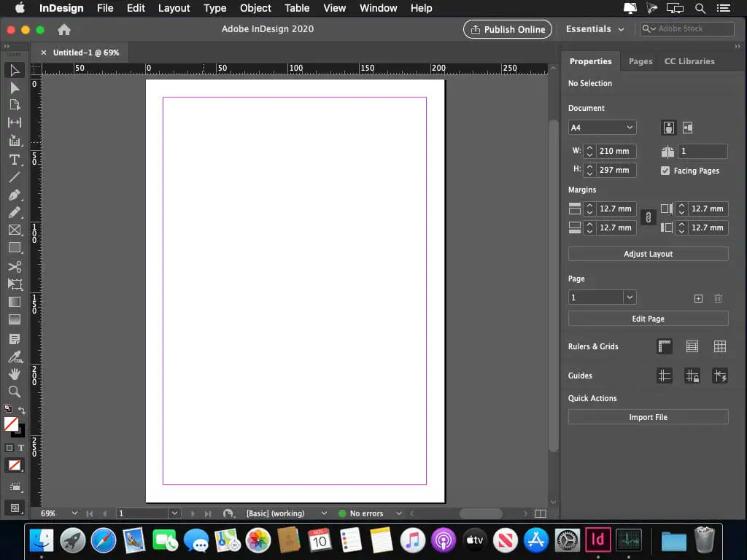Pick the Eyedropper tool
Image resolution: width=747 pixels, height=560 pixels.
point(15,357)
